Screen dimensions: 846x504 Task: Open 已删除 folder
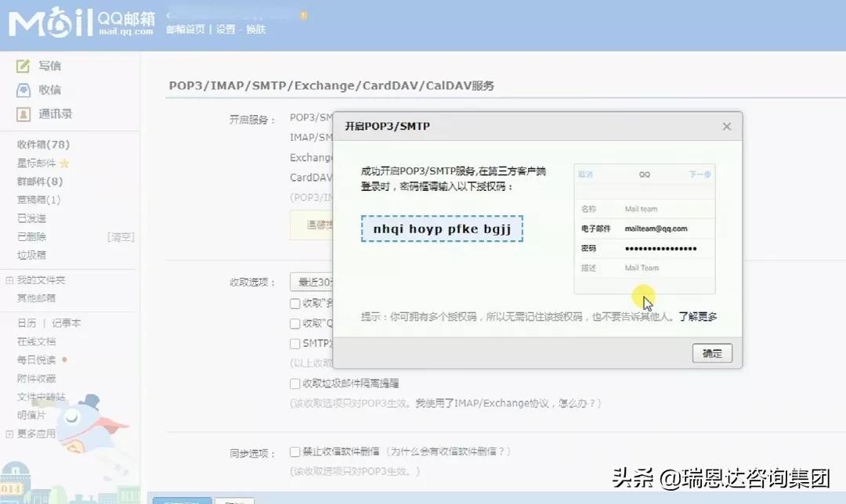coord(31,236)
